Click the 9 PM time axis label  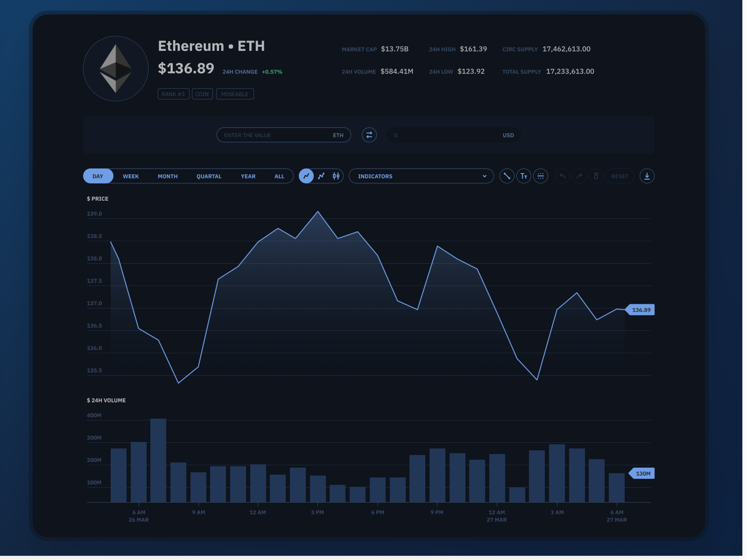coord(437,512)
